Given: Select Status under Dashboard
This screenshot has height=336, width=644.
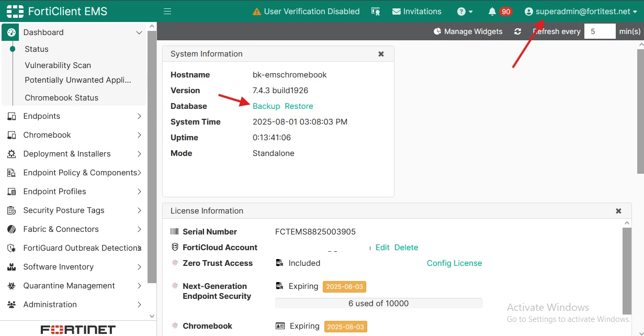Looking at the screenshot, I should [37, 49].
